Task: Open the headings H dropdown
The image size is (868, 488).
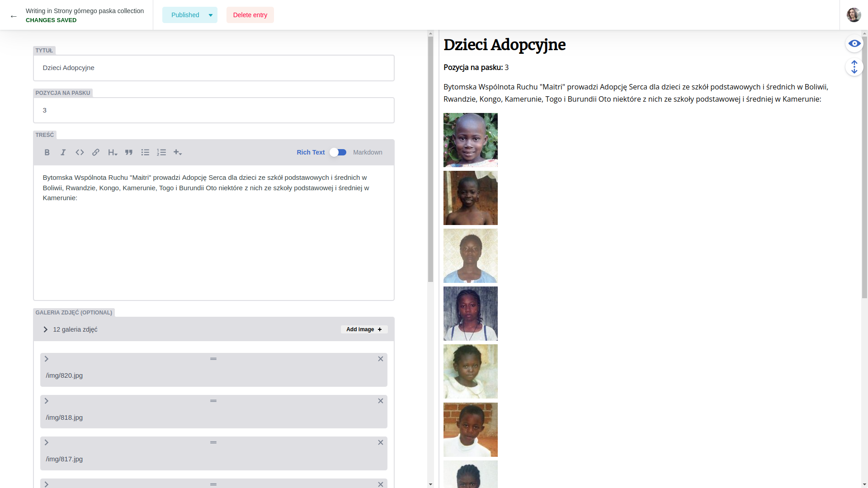Action: [x=113, y=152]
